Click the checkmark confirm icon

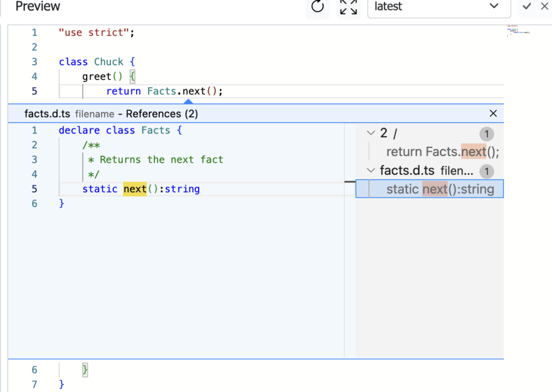[526, 6]
